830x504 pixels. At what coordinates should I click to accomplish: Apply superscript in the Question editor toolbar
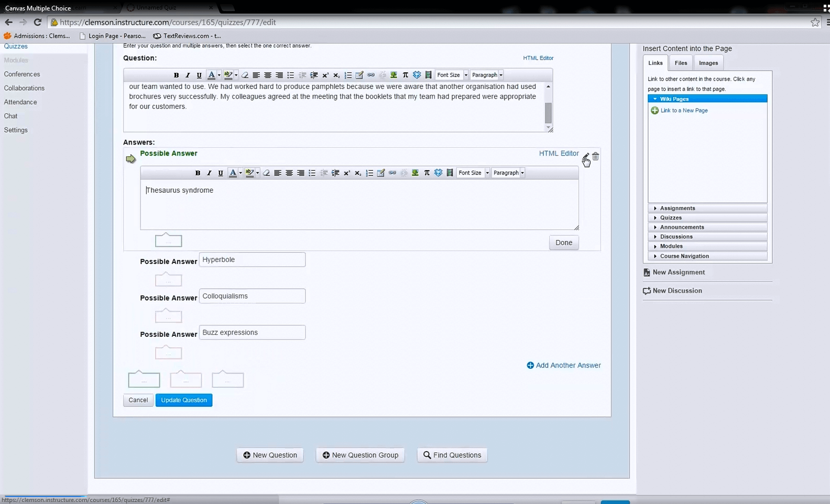tap(325, 75)
